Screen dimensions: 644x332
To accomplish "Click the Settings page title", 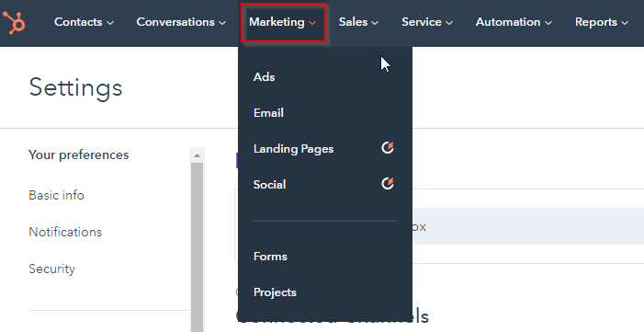I will click(x=75, y=87).
